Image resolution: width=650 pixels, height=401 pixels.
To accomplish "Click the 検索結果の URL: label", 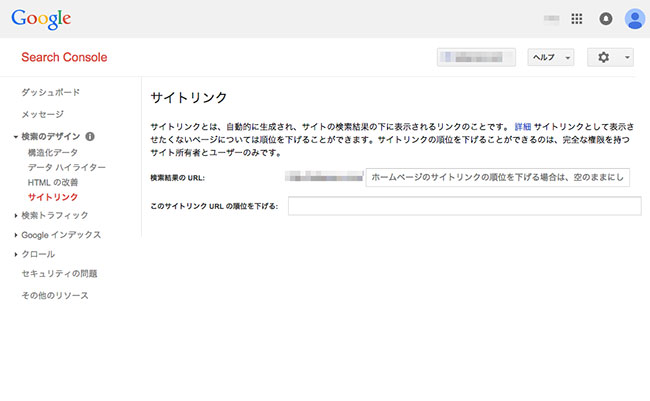I will coord(177,178).
